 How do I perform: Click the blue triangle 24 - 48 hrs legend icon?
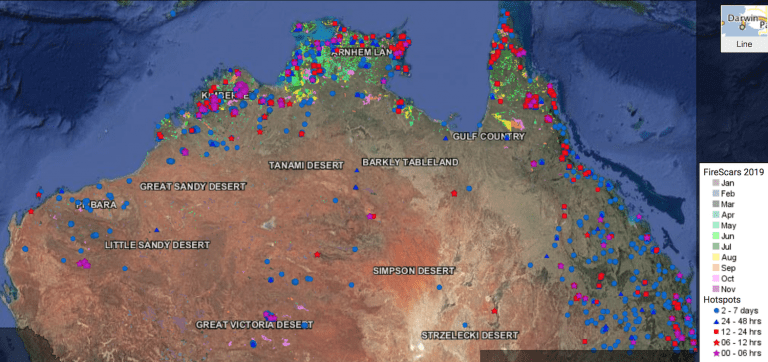click(x=716, y=321)
